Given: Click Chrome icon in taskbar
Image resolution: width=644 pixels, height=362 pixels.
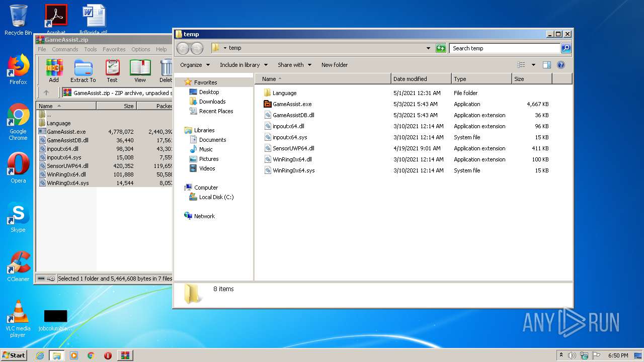Looking at the screenshot, I should pos(91,355).
